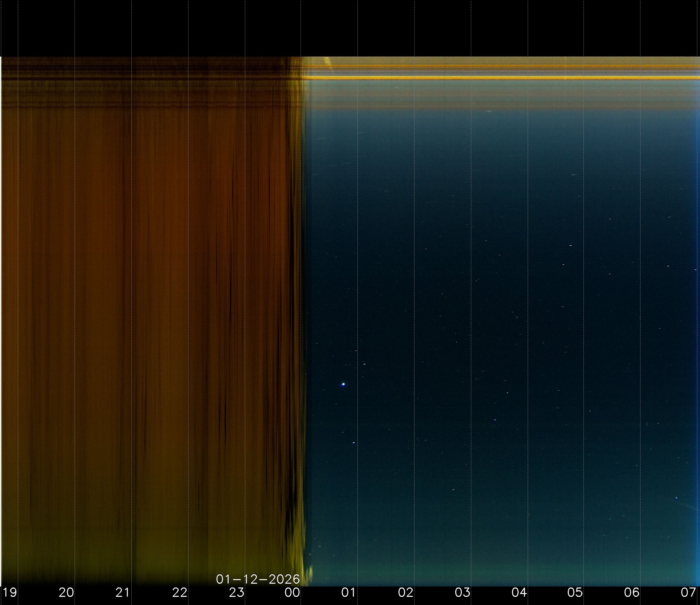Select hour marker 22 on axis

click(179, 592)
